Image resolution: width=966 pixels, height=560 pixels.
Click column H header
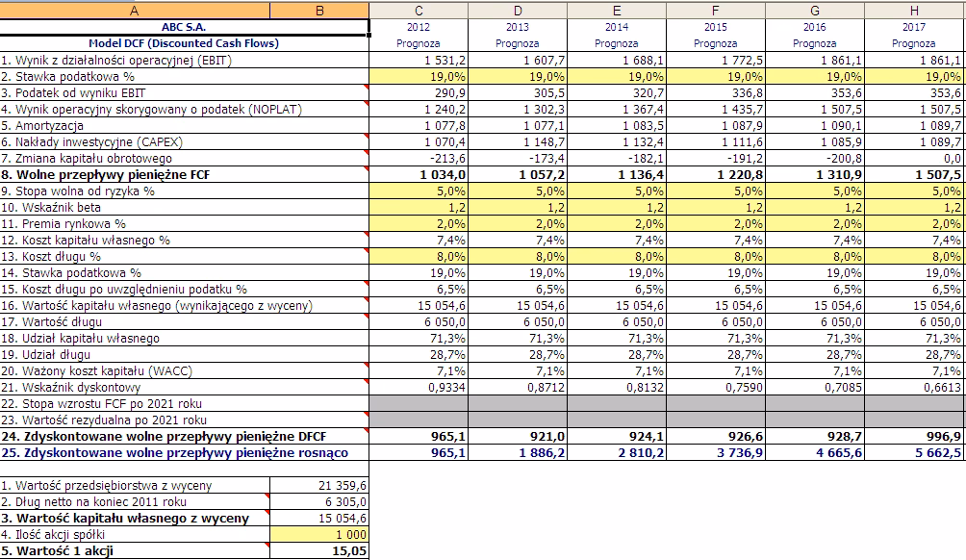click(x=914, y=10)
